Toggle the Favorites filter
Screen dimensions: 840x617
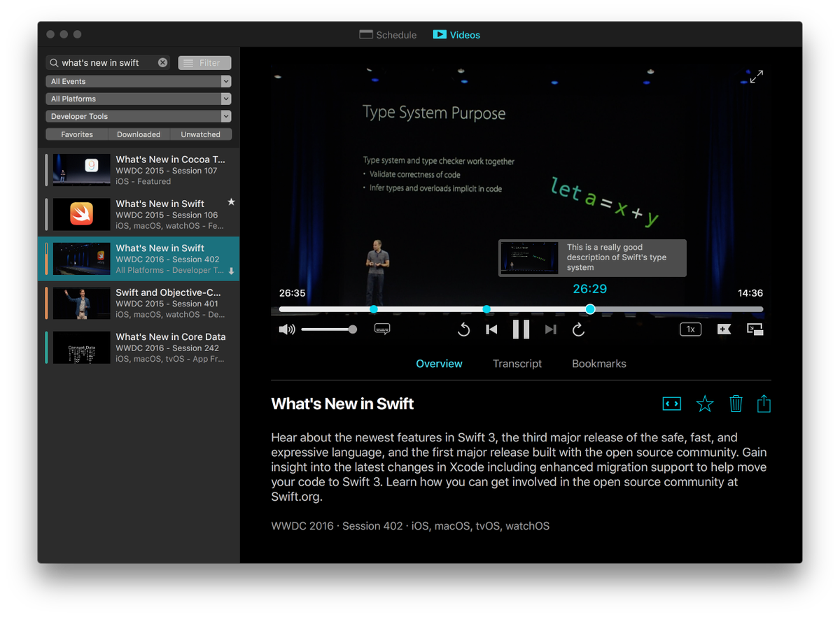point(77,134)
